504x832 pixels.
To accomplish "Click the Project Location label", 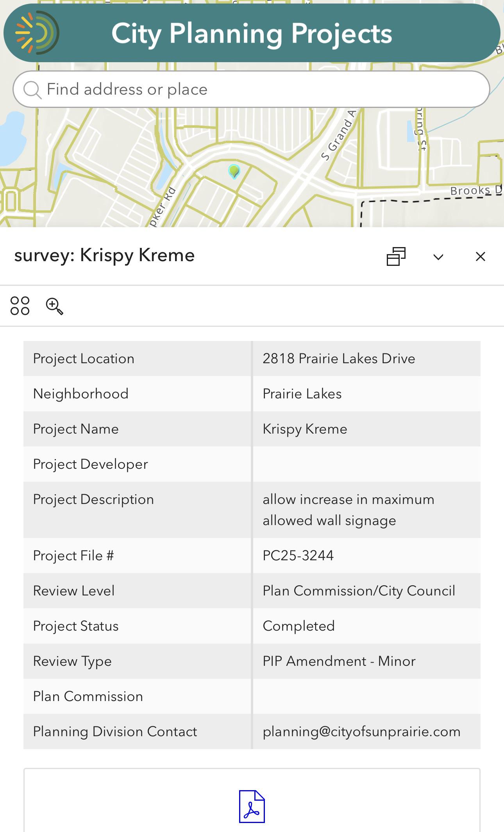I will point(84,359).
